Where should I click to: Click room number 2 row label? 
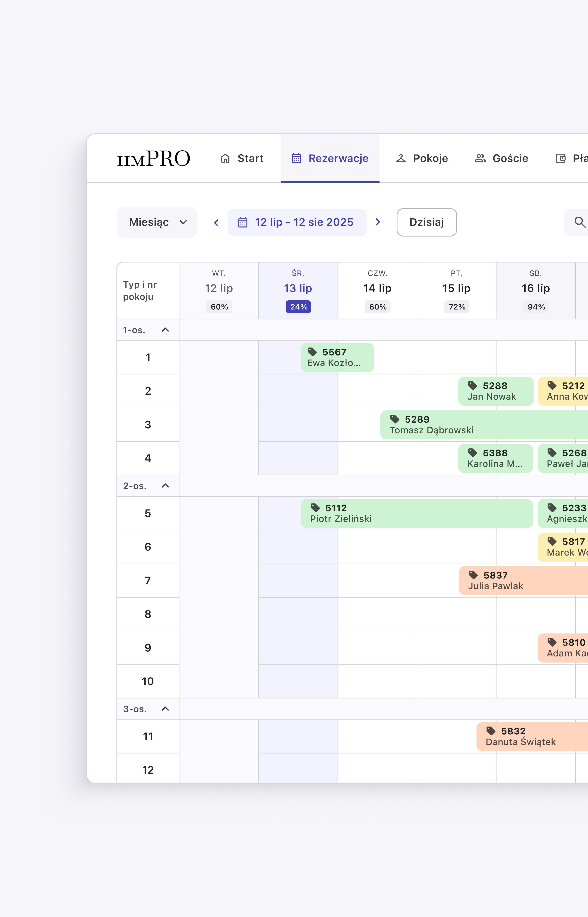148,391
